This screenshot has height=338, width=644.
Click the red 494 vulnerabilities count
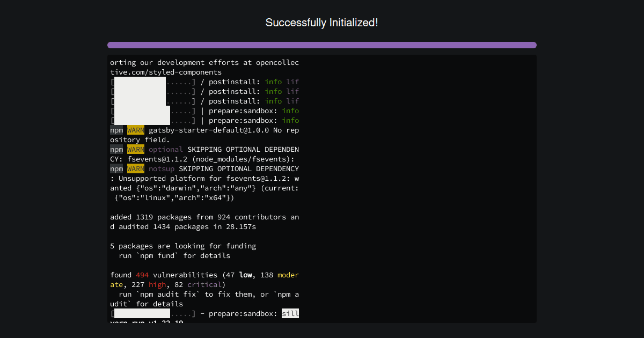click(142, 275)
